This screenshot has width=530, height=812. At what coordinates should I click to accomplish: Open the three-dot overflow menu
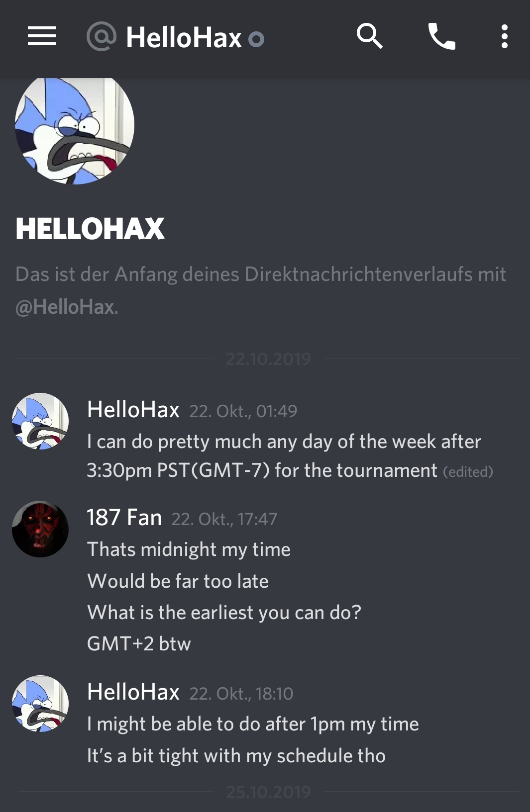(505, 37)
